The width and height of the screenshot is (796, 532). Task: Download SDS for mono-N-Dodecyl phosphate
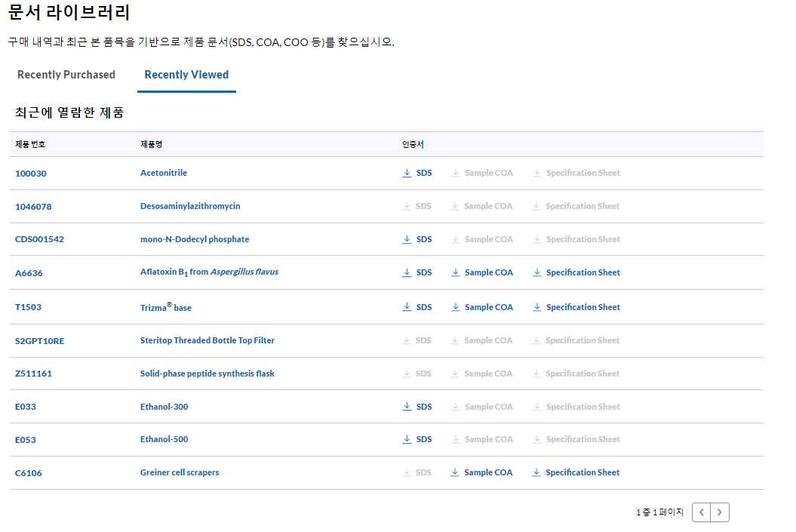(x=417, y=239)
